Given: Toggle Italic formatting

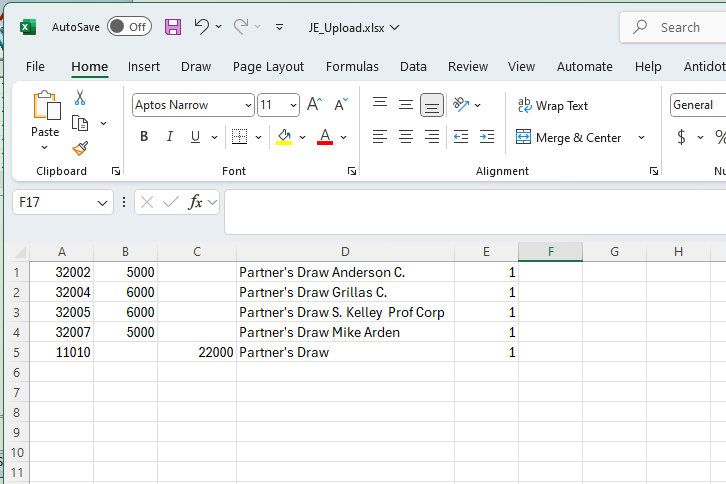Looking at the screenshot, I should click(x=170, y=136).
